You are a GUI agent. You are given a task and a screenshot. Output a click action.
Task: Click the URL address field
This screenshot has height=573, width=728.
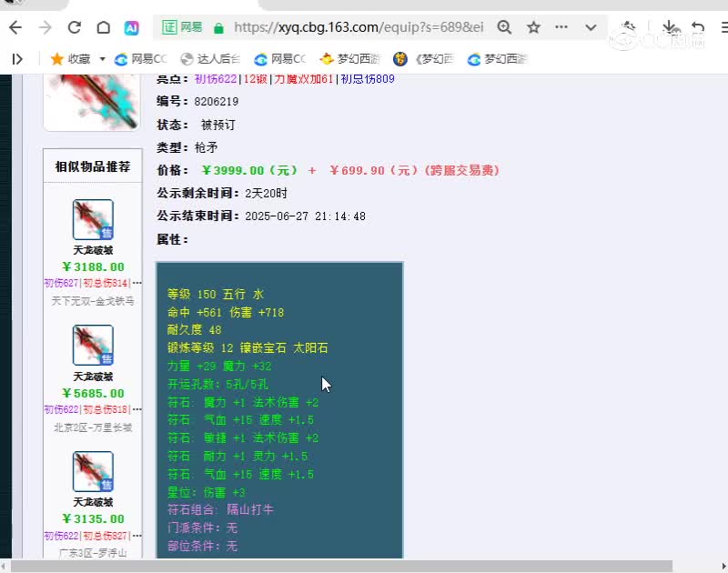[x=359, y=27]
